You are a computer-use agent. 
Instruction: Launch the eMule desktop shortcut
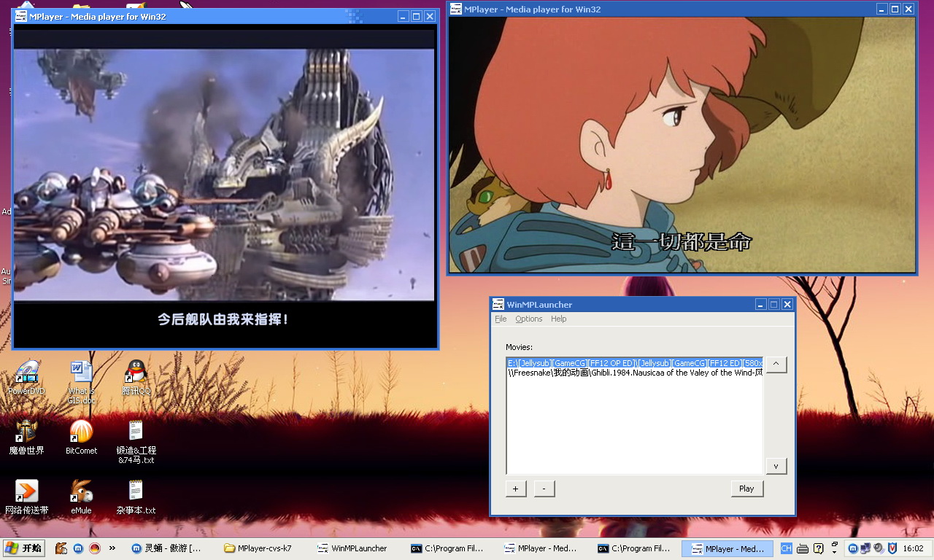(x=81, y=491)
